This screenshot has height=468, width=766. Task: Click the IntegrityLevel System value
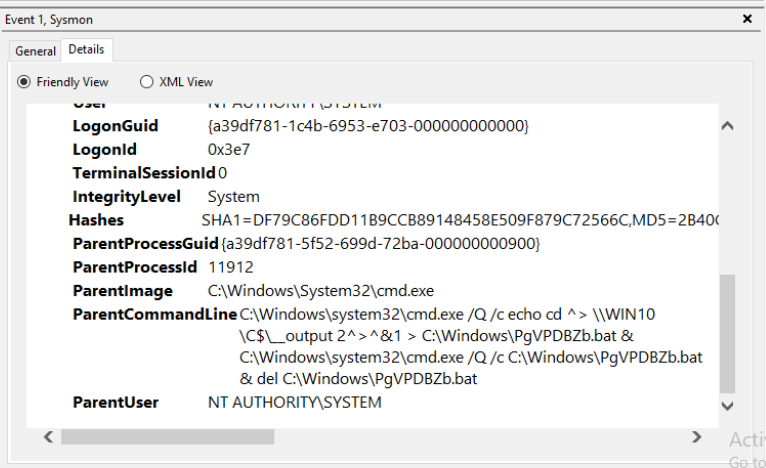pos(233,196)
